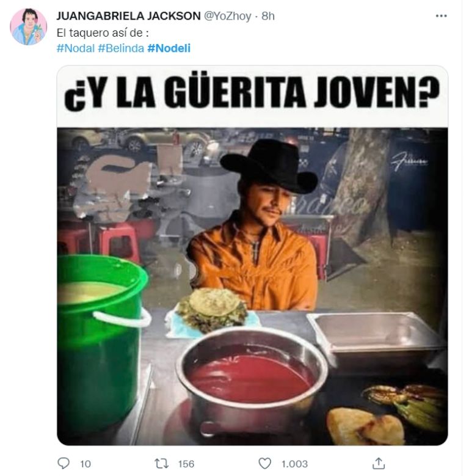The height and width of the screenshot is (476, 469).
Task: Like the tweet with the heart icon
Action: tap(264, 464)
